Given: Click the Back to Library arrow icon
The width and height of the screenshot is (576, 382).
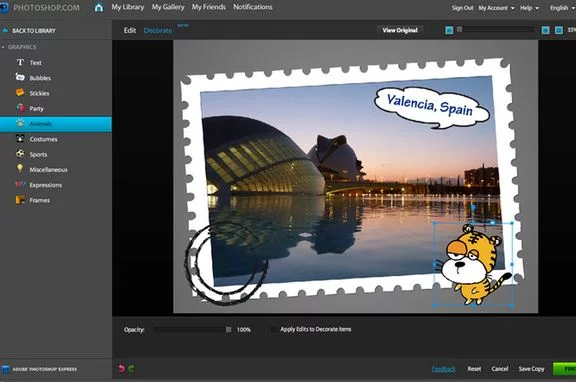Looking at the screenshot, I should pos(5,30).
